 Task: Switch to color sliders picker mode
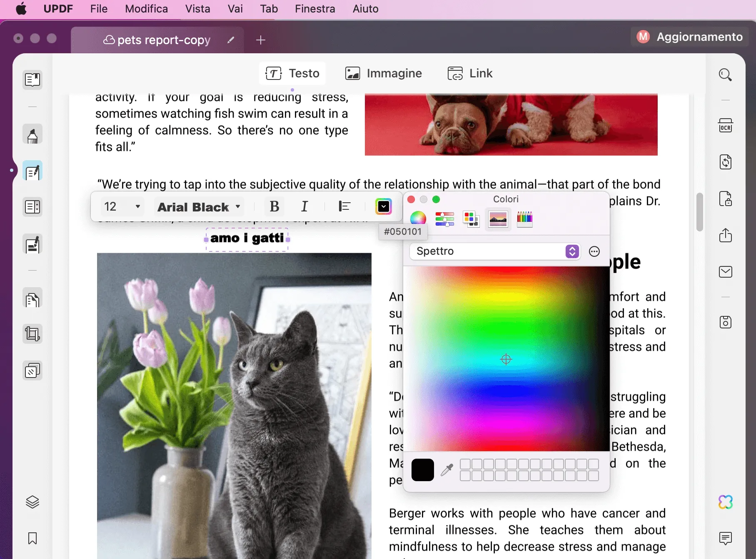[x=445, y=219]
